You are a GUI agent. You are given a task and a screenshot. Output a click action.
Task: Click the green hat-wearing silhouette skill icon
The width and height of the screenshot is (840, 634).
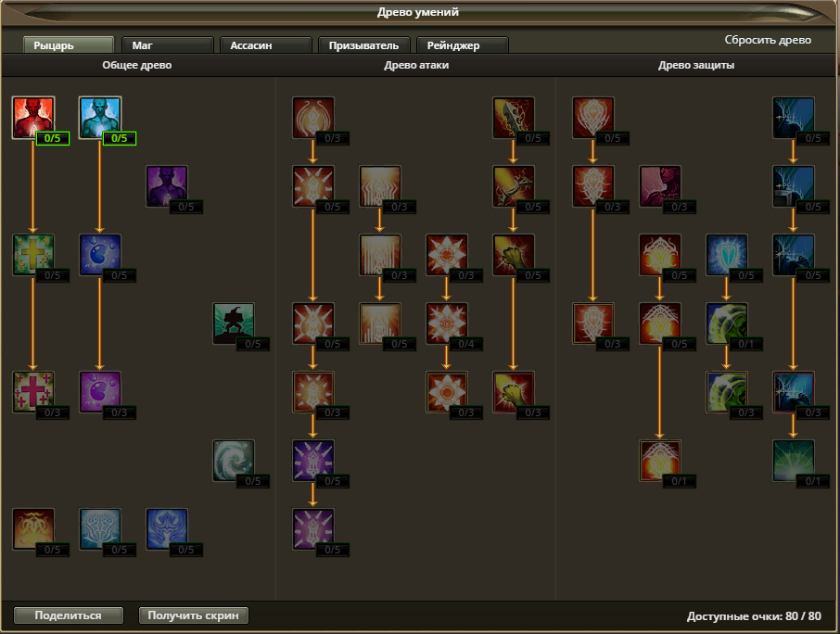point(234,323)
